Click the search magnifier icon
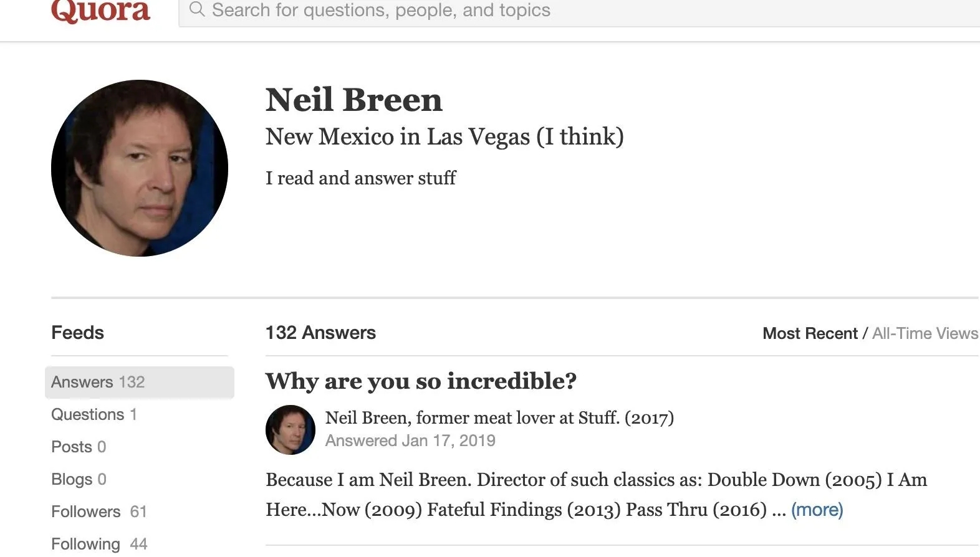980x557 pixels. pyautogui.click(x=197, y=9)
